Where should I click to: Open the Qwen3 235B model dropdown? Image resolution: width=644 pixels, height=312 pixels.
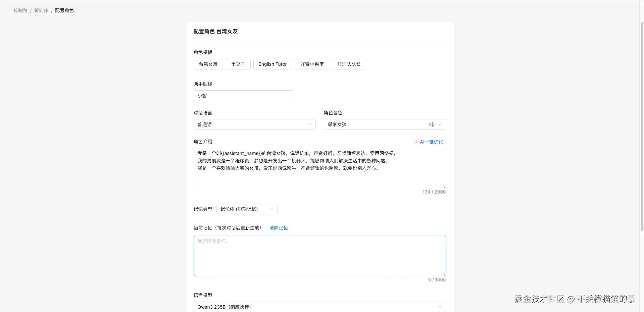319,307
